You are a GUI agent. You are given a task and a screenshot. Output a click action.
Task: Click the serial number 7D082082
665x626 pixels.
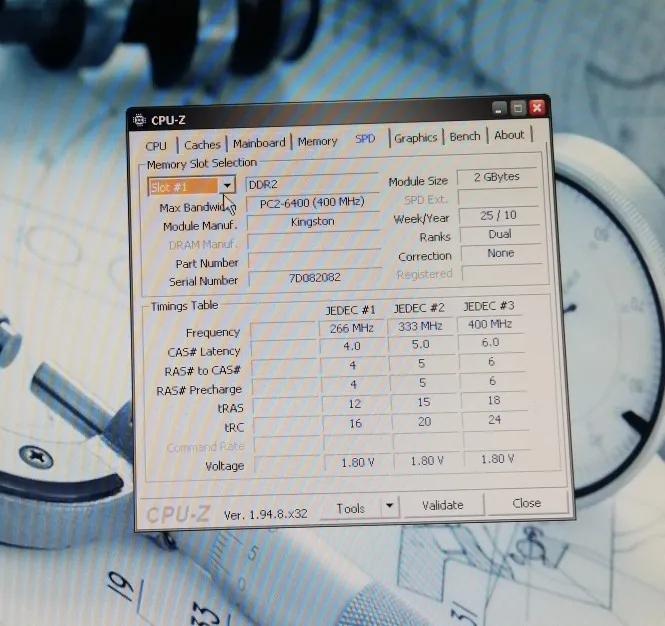[315, 278]
